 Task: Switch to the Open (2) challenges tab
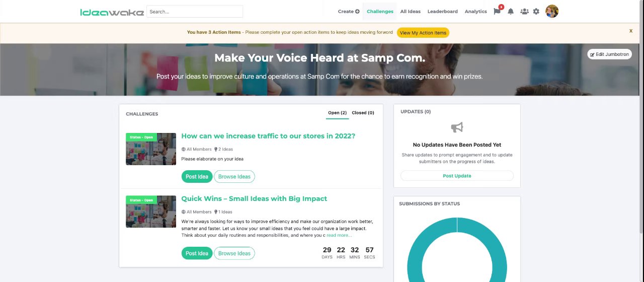pyautogui.click(x=337, y=113)
